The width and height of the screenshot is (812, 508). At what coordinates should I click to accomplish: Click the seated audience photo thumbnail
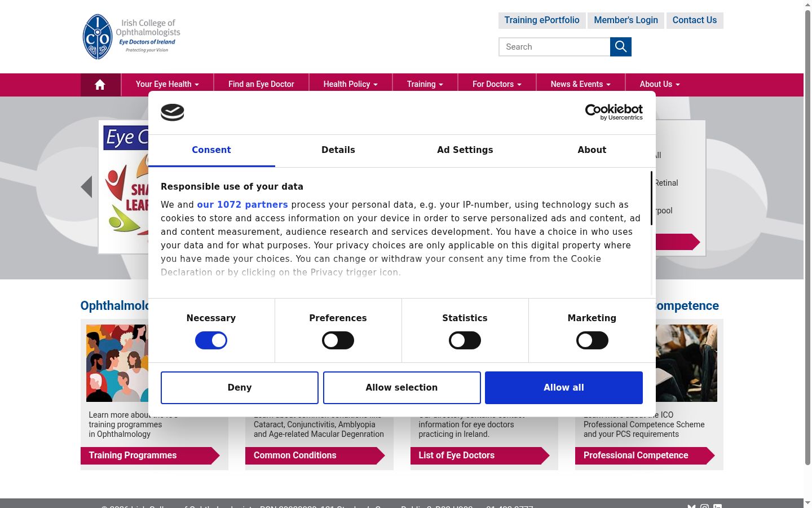pyautogui.click(x=687, y=363)
